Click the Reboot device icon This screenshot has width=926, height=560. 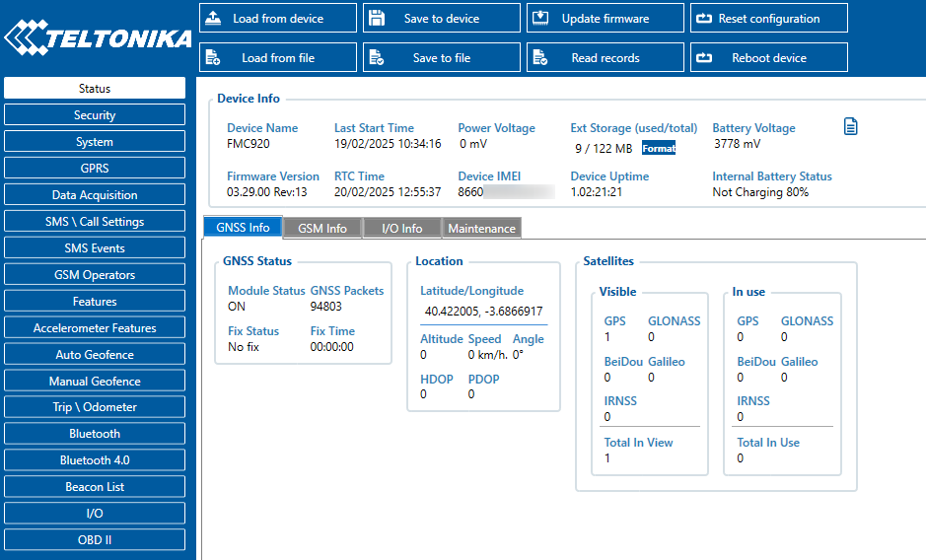point(704,58)
